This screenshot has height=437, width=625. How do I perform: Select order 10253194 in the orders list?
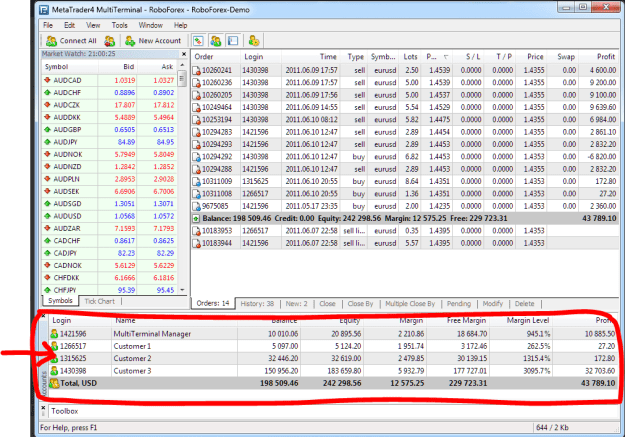pos(405,120)
